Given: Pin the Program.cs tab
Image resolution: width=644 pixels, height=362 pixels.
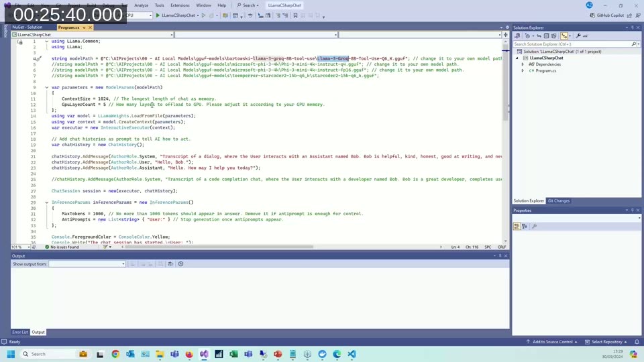Looking at the screenshot, I should [x=85, y=27].
